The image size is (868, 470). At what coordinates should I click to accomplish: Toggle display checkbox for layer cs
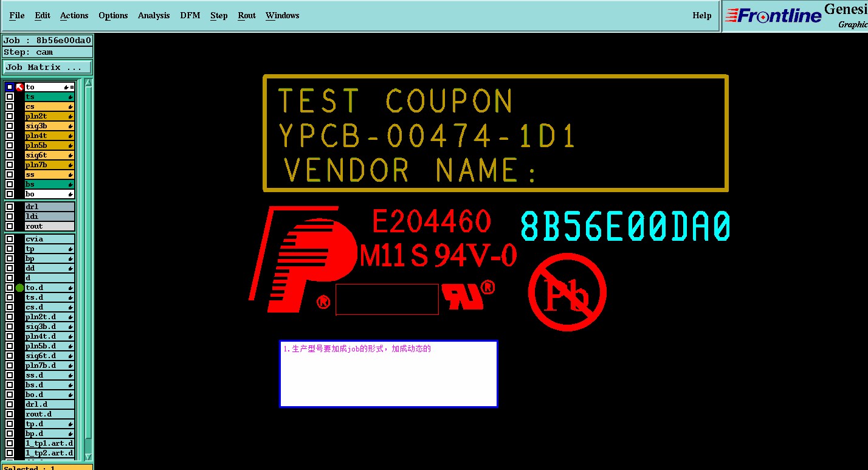click(9, 106)
